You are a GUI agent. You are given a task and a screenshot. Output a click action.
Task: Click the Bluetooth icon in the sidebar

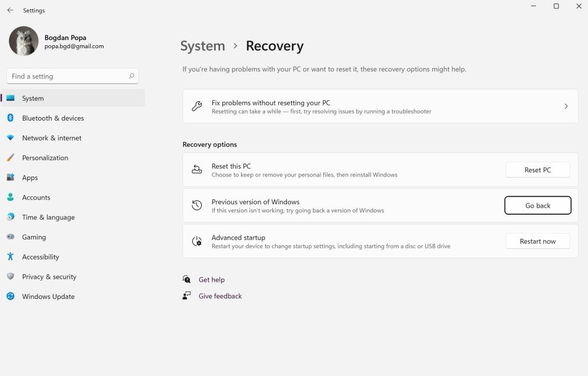point(11,118)
